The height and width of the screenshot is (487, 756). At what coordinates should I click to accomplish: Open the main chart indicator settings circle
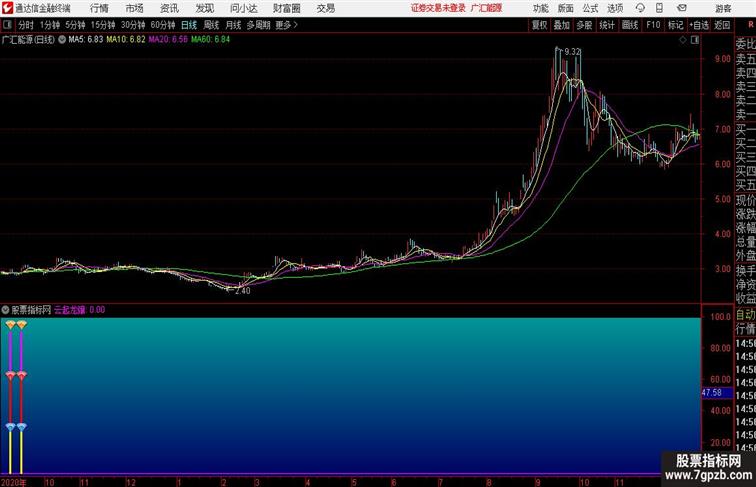pos(62,40)
